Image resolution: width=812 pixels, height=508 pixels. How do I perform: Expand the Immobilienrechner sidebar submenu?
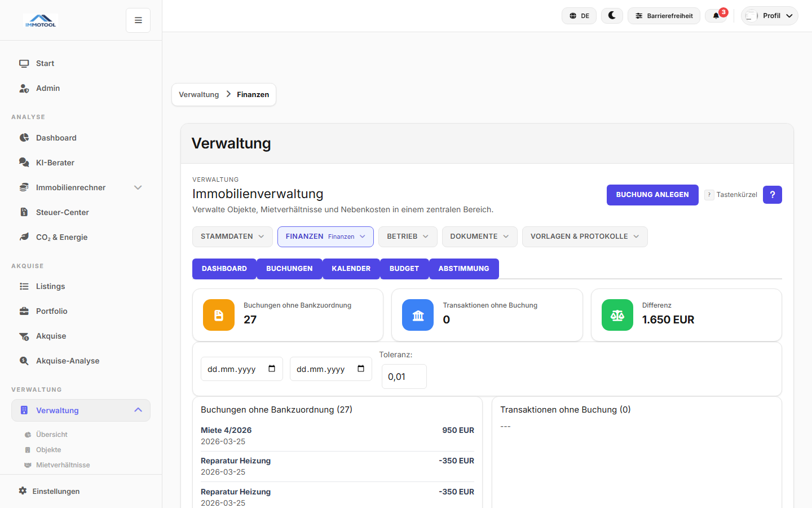point(138,187)
